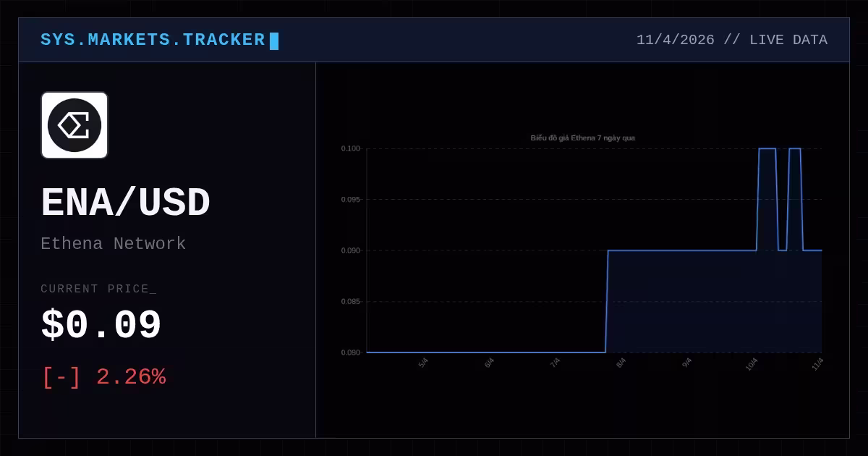Click the 0.090 y-axis gridline label
868x456 pixels.
(x=351, y=250)
